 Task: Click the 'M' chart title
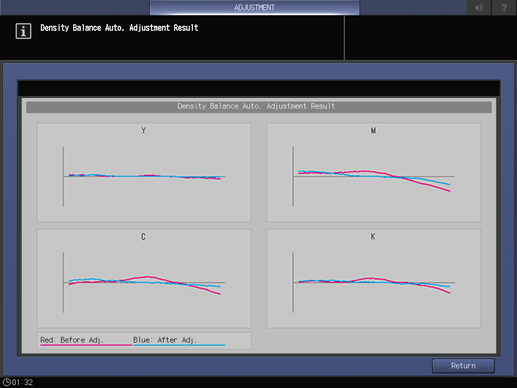click(x=373, y=130)
